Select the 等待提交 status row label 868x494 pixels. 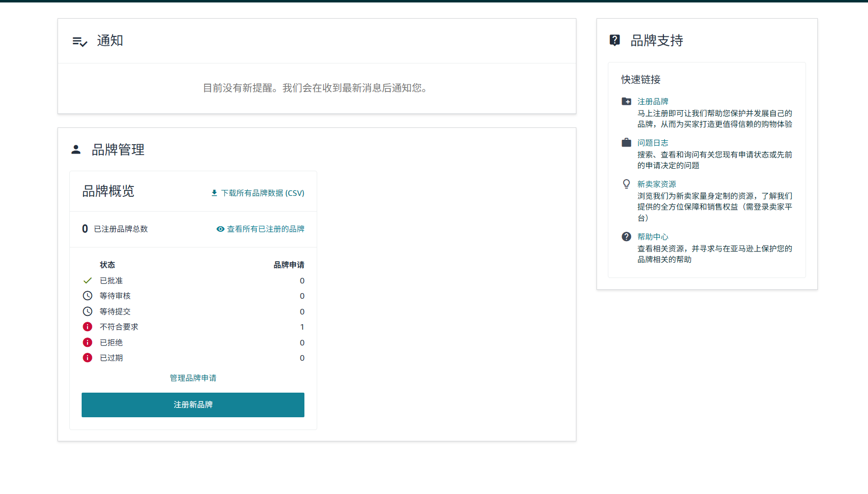click(x=115, y=311)
